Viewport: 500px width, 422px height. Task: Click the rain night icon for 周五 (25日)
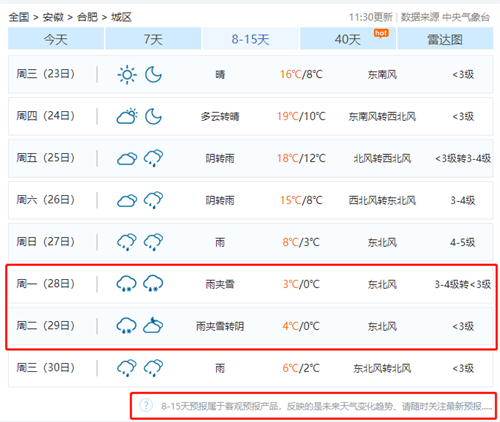153,158
